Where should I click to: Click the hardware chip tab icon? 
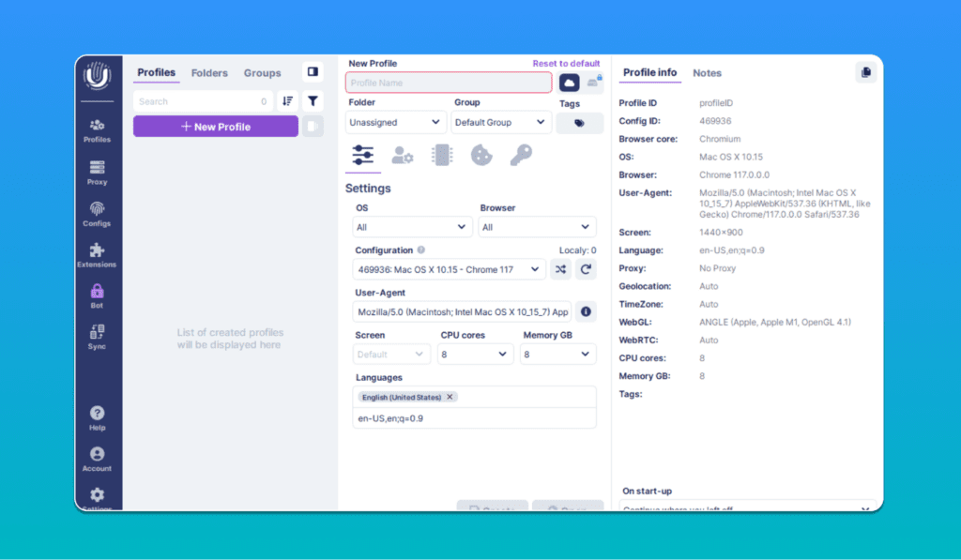tap(441, 155)
